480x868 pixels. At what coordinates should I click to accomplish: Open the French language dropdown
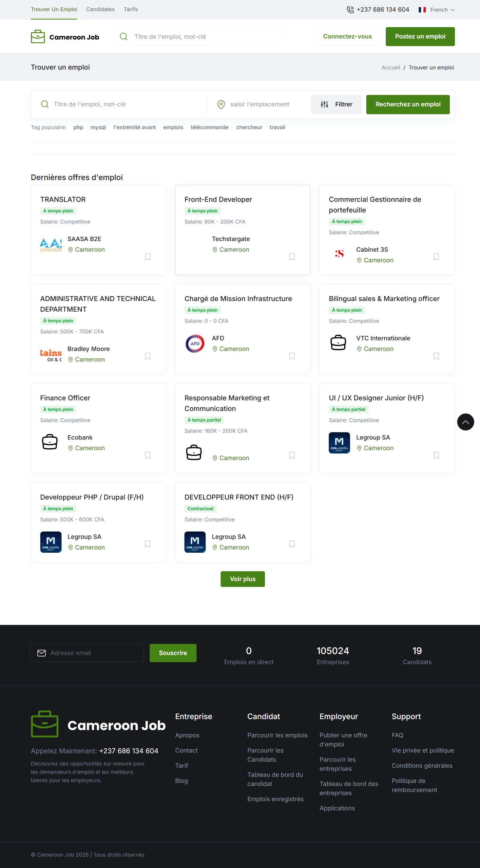click(x=436, y=10)
